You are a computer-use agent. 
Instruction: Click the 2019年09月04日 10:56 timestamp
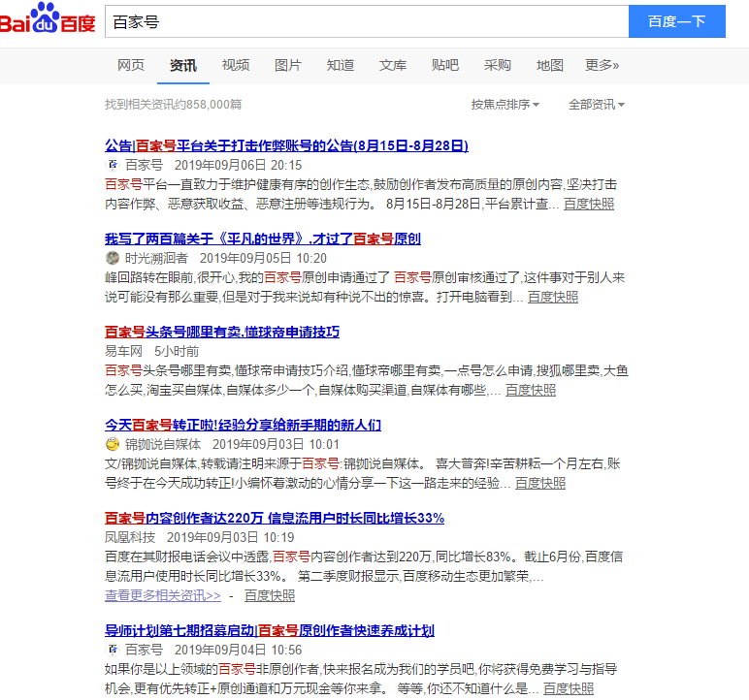coord(238,650)
